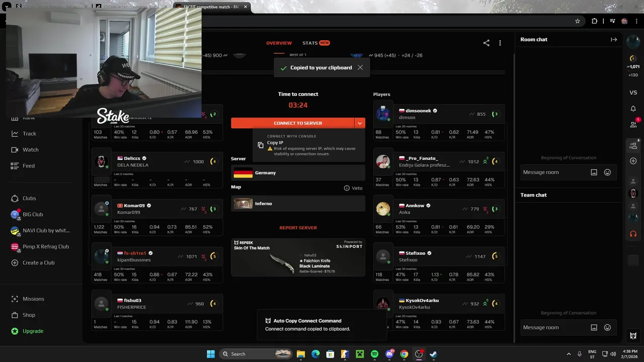Open Spotify from the taskbar
Screen dimensions: 644x362
375,354
